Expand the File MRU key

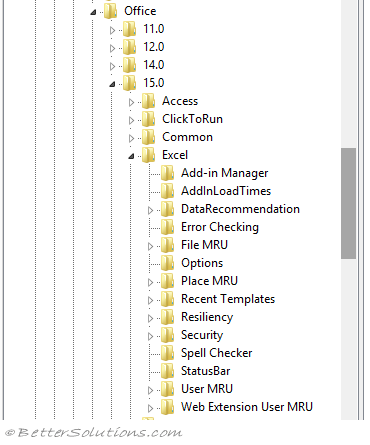150,246
